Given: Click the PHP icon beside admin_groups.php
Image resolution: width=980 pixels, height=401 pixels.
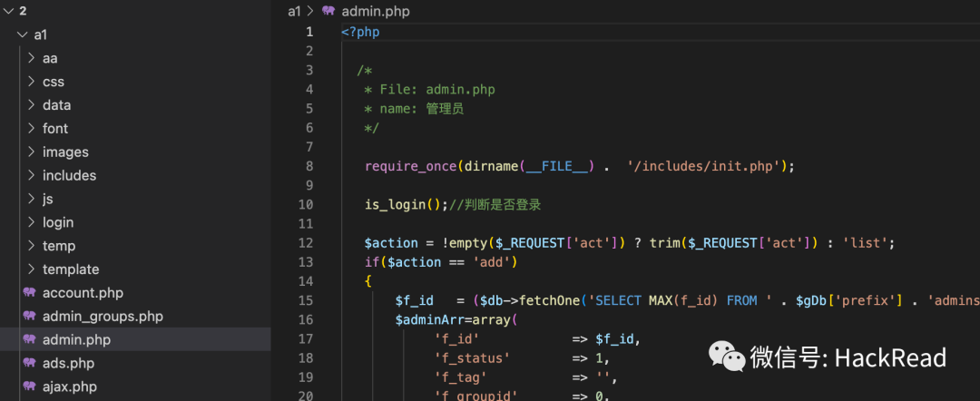Looking at the screenshot, I should click(29, 316).
